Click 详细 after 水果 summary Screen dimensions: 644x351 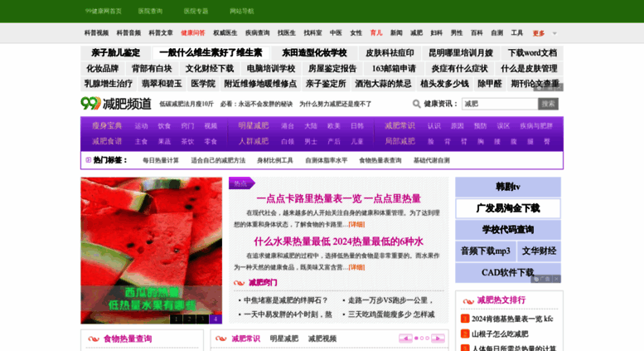[x=356, y=267]
